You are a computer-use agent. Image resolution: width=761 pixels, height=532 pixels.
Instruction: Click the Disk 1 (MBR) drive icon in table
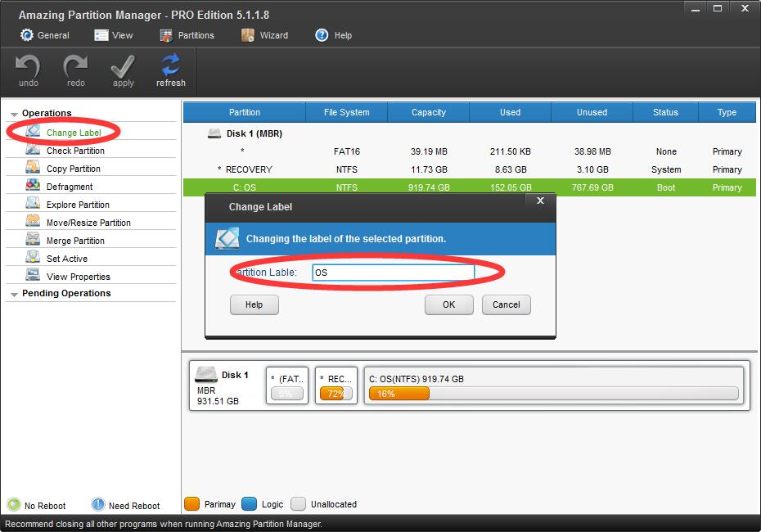(214, 133)
